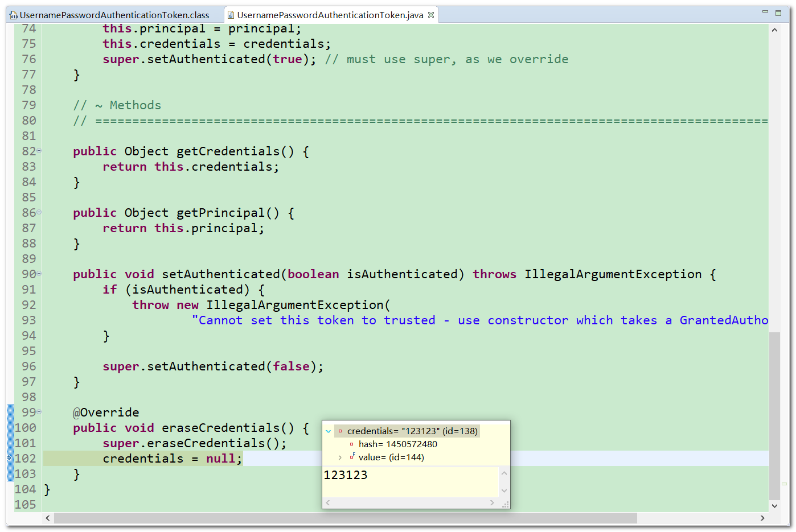The height and width of the screenshot is (532, 796).
Task: Click left arrow of popup horizontal scrollbar
Action: tap(327, 503)
